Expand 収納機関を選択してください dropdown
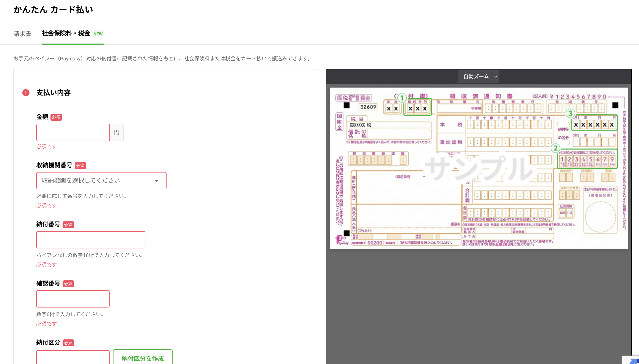639x364 pixels. 101,180
